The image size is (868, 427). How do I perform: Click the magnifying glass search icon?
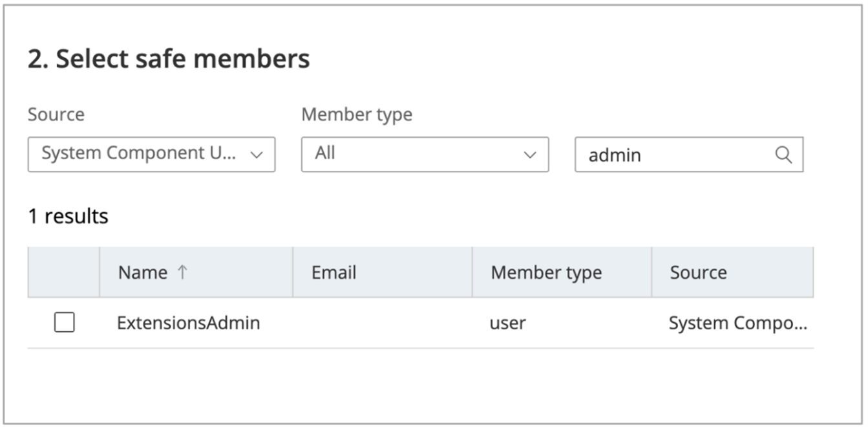tap(783, 155)
